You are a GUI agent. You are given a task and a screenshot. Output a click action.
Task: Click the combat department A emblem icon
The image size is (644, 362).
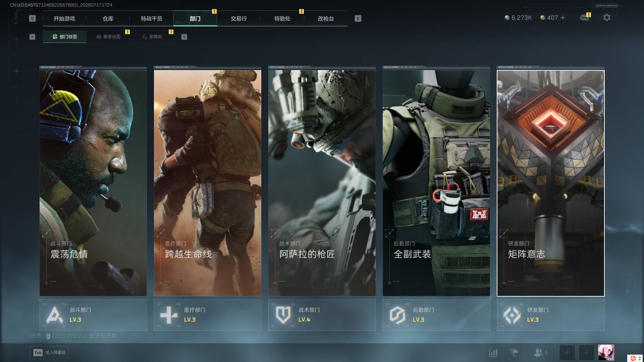click(54, 315)
